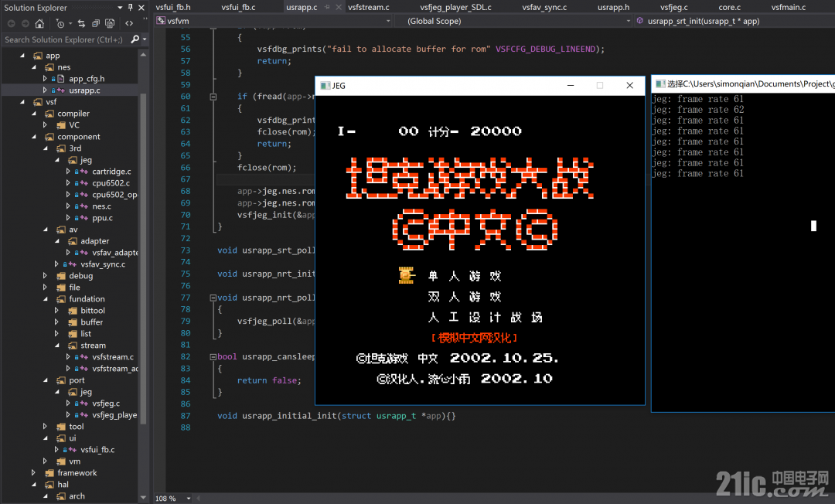Switch to the vsfjeg.c tab

click(x=673, y=7)
